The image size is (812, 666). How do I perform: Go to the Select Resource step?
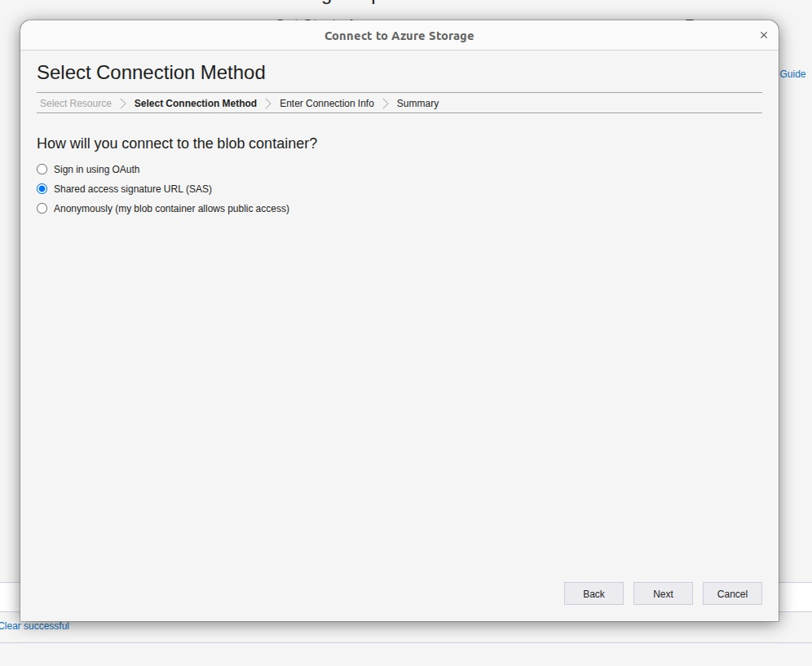(x=76, y=104)
